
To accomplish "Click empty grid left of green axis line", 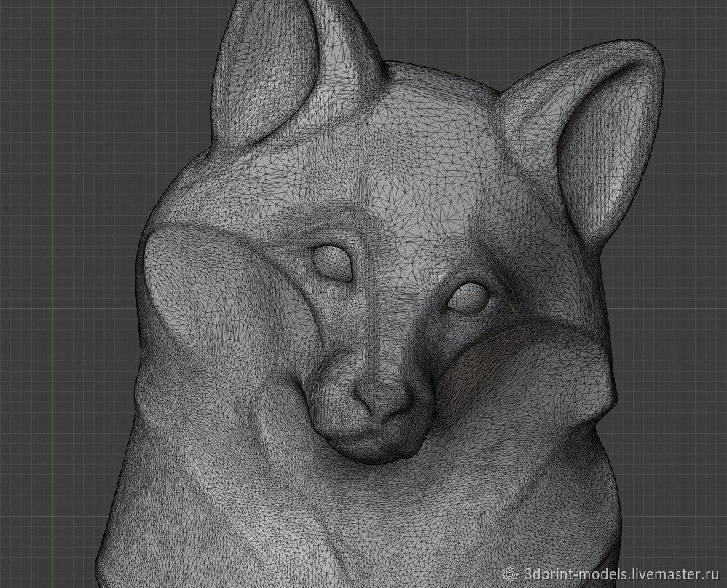I will [x=25, y=291].
